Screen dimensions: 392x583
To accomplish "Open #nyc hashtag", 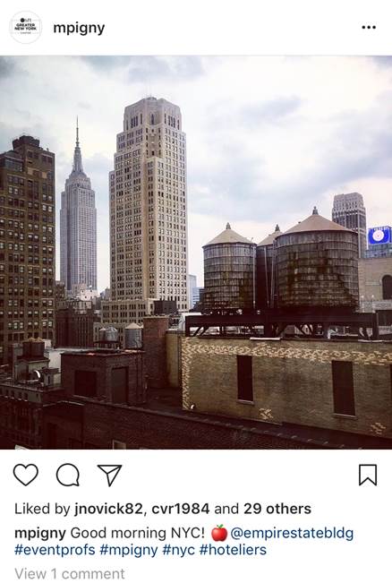I will pyautogui.click(x=178, y=550).
